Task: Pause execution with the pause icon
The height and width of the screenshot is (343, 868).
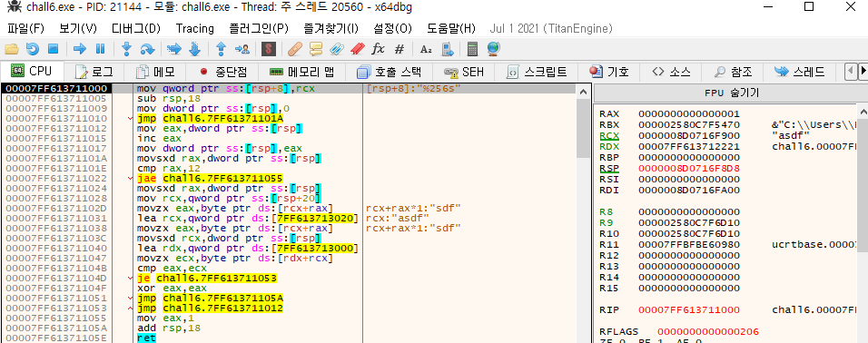Action: (x=100, y=49)
